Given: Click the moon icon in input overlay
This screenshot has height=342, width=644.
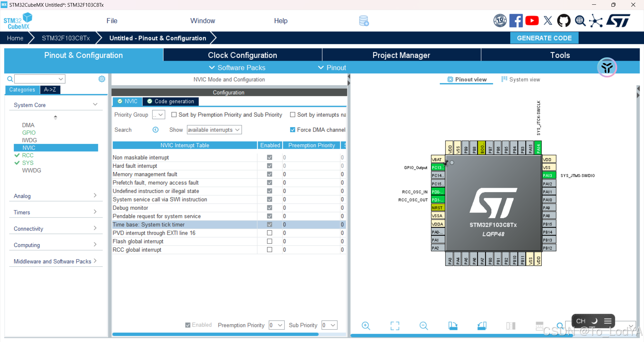Looking at the screenshot, I should tap(594, 321).
